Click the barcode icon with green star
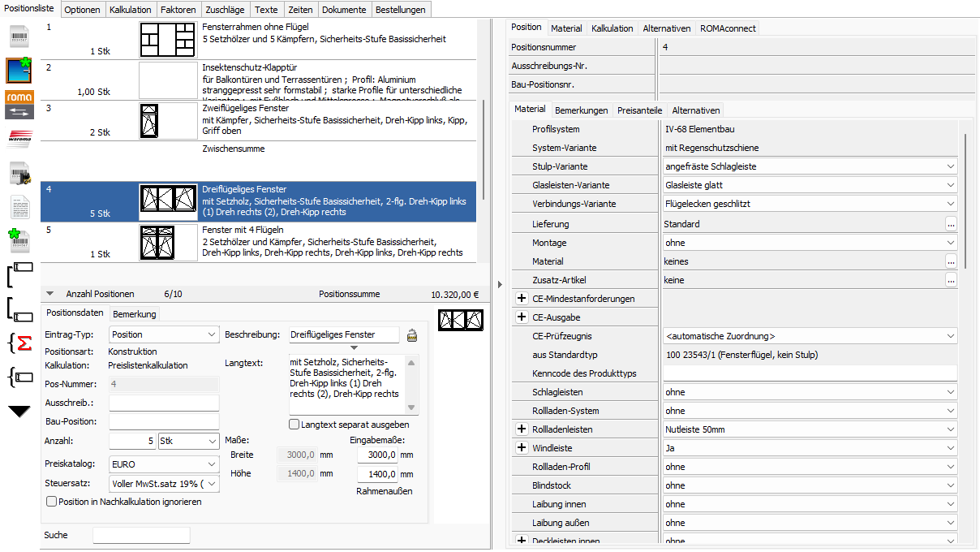The width and height of the screenshot is (980, 552). pyautogui.click(x=19, y=242)
